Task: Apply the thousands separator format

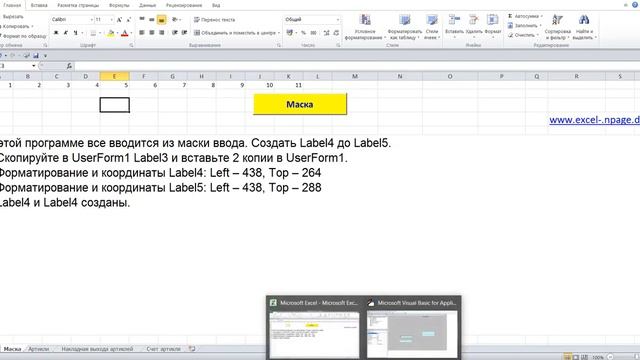Action: (x=313, y=33)
